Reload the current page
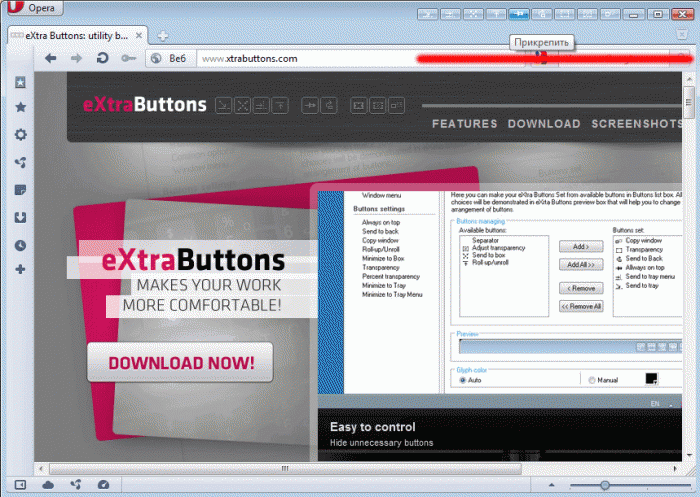700x497 pixels. [102, 59]
